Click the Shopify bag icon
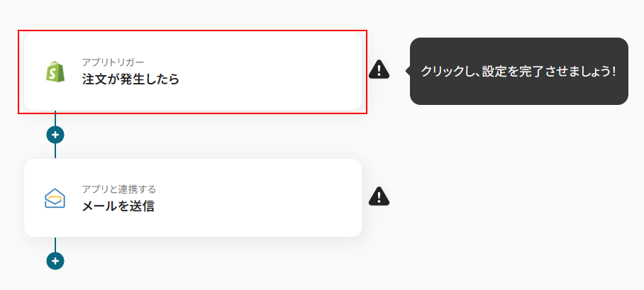Image resolution: width=644 pixels, height=290 pixels. 55,72
